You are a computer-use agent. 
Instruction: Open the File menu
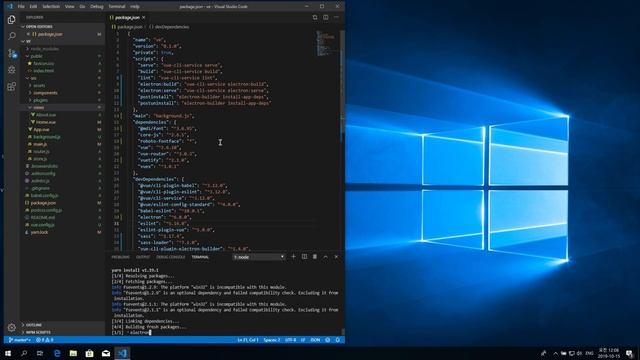pos(21,7)
